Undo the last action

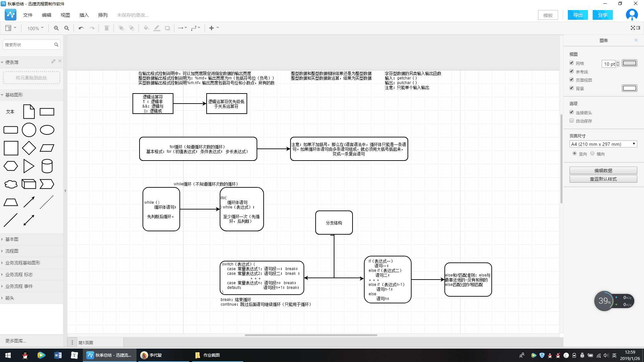click(81, 28)
